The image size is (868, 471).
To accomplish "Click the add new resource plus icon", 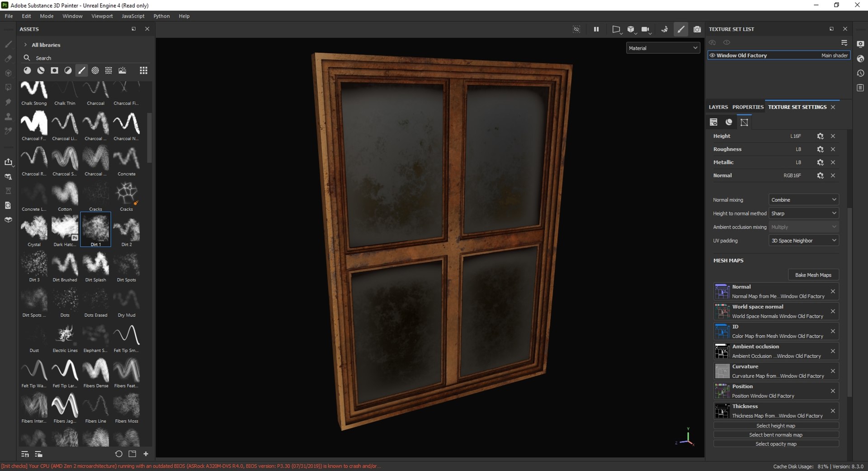I will point(146,454).
